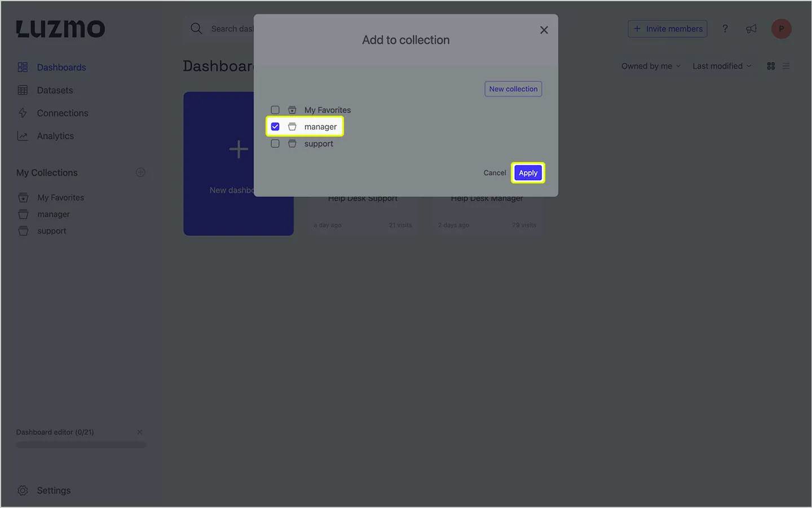Open the Last modified sort dropdown
The height and width of the screenshot is (508, 812).
[x=722, y=66]
